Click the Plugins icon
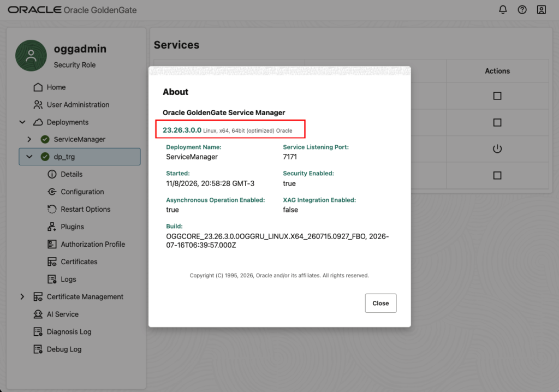Screen dimensions: 559x392 52,227
